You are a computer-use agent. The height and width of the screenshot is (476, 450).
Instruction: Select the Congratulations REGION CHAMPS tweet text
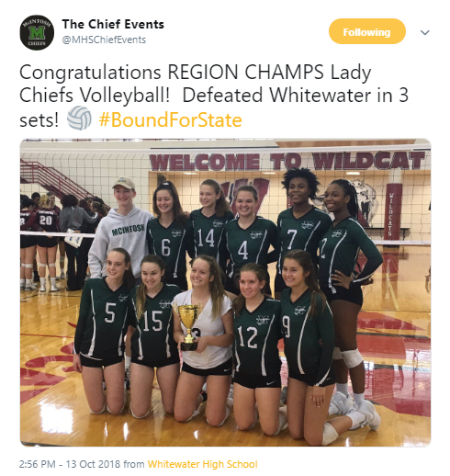click(214, 96)
